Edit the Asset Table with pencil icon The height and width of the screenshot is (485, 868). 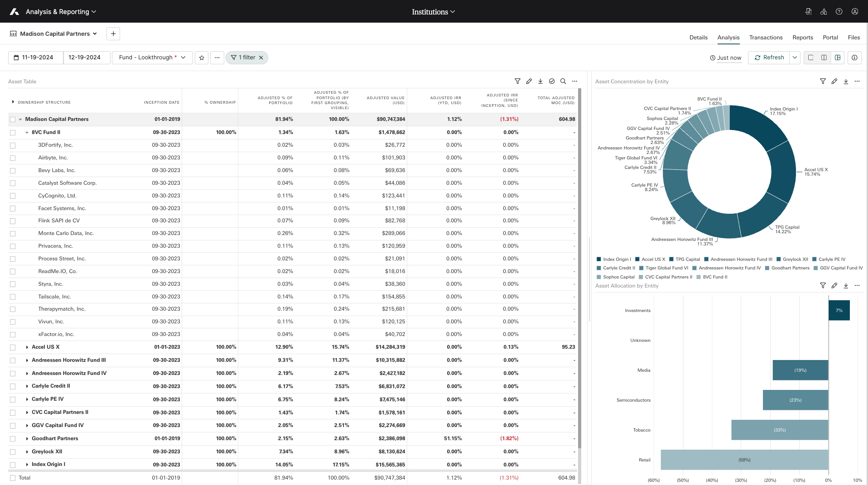529,82
